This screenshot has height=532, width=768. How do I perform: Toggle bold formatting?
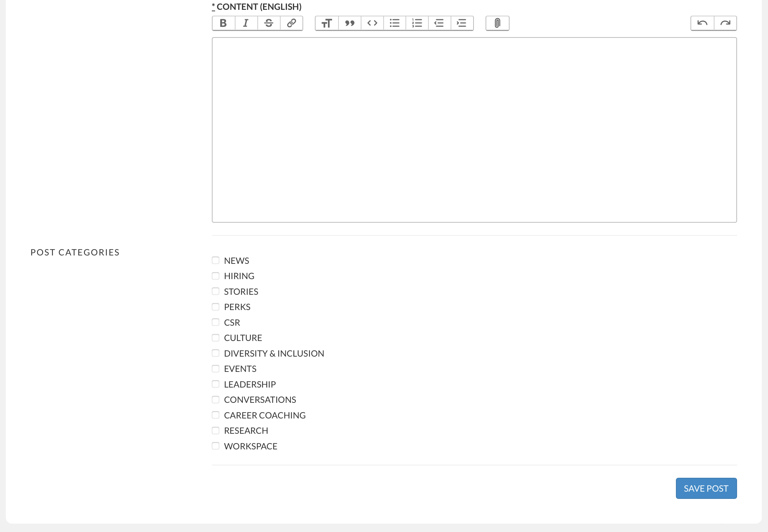coord(223,23)
